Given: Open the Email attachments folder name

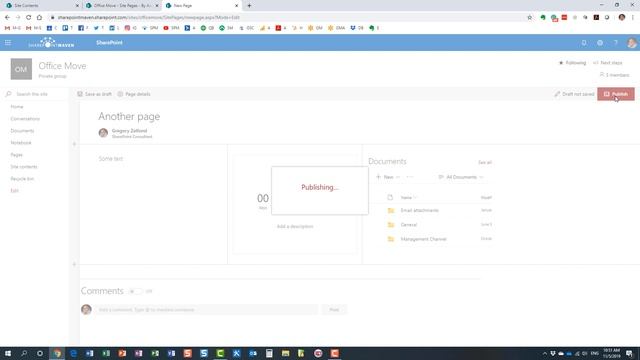Looking at the screenshot, I should 420,211.
